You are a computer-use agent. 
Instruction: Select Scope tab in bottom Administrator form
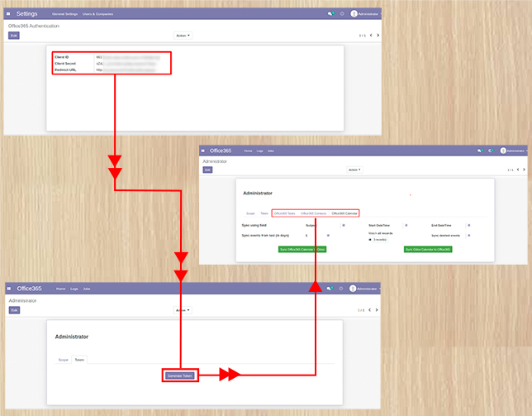click(64, 361)
